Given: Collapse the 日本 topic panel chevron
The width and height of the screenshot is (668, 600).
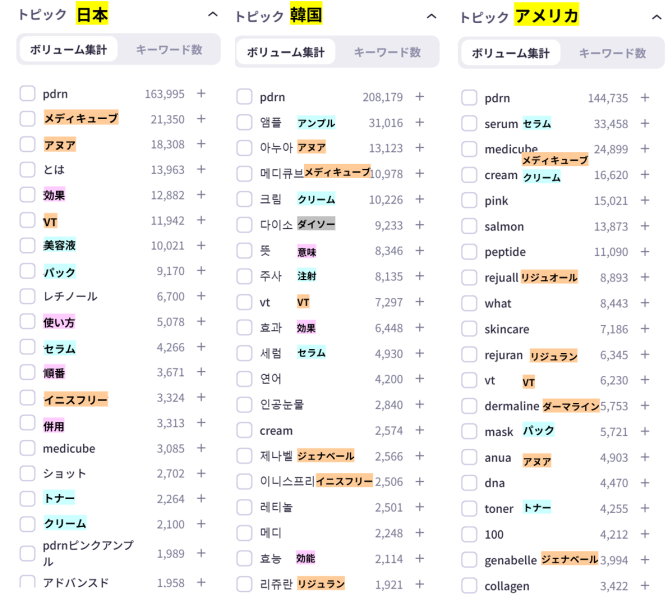Looking at the screenshot, I should pos(212,15).
